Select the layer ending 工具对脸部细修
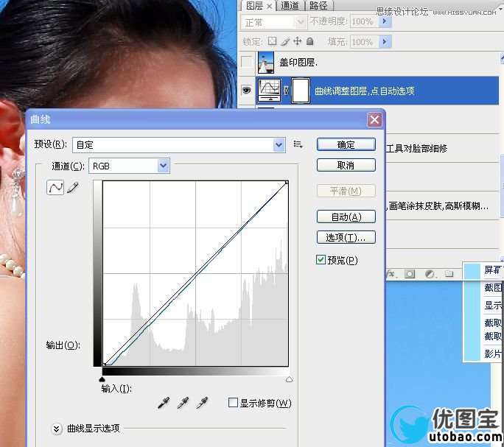Viewport: 504px width, 447px height. point(416,148)
